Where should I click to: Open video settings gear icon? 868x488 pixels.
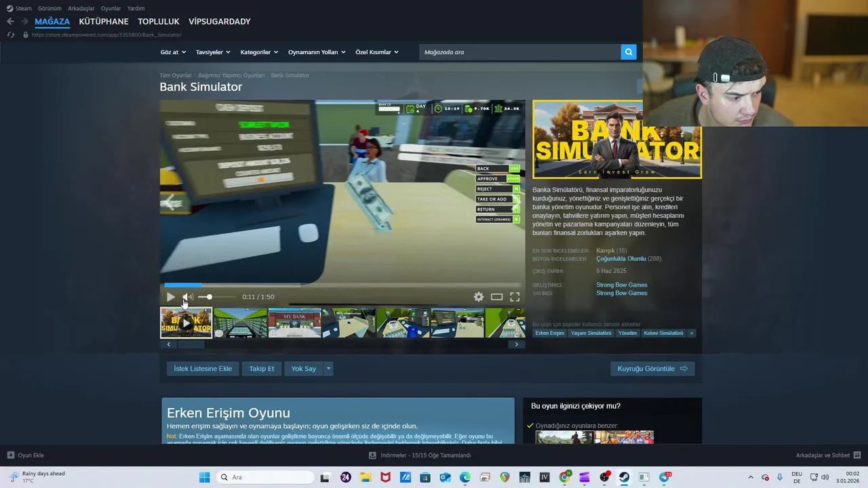coord(479,297)
